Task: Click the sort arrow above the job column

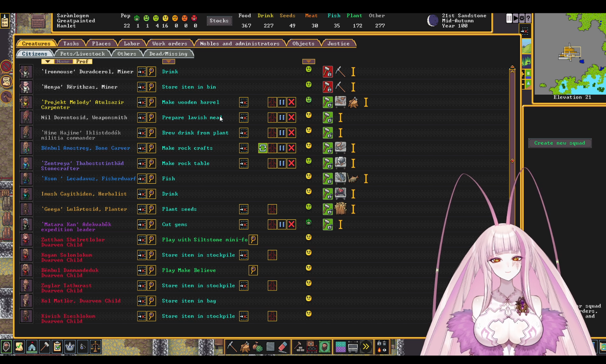Action: (x=169, y=61)
